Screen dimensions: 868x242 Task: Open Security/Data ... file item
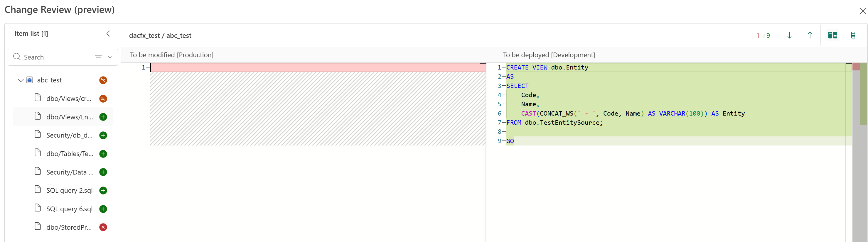coord(70,172)
